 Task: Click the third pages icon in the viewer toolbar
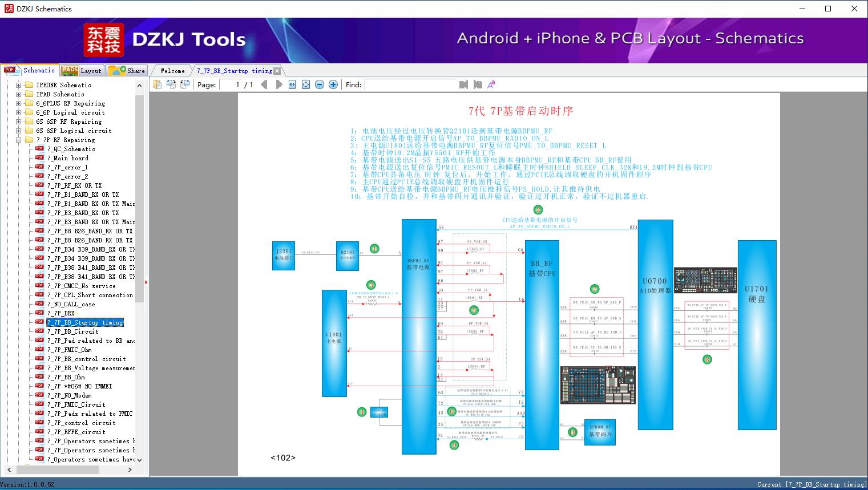pos(185,84)
